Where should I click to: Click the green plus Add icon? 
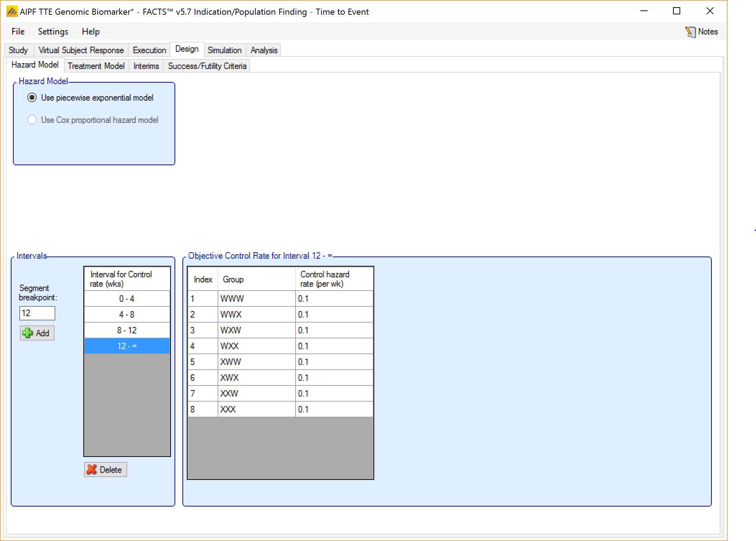point(27,333)
